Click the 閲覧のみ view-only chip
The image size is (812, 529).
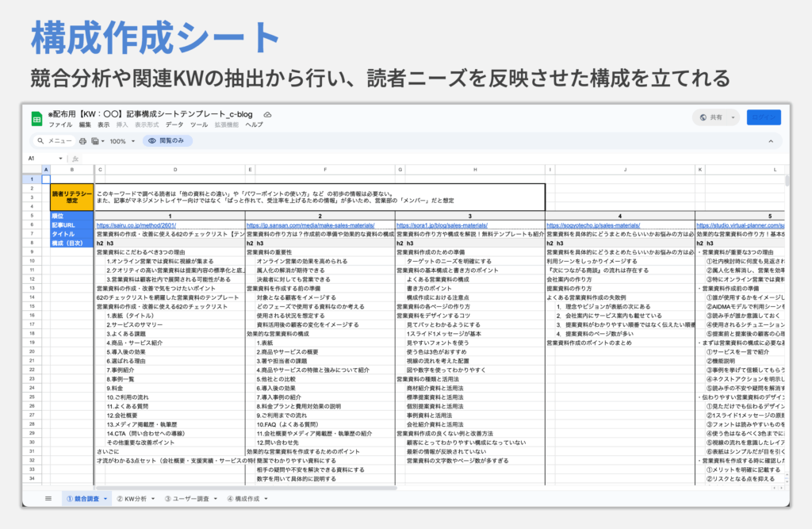point(167,140)
